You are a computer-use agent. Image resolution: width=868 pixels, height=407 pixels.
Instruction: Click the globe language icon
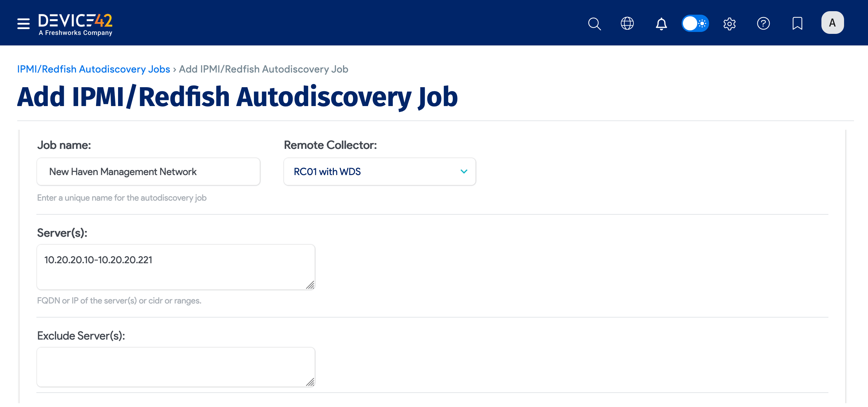[627, 23]
